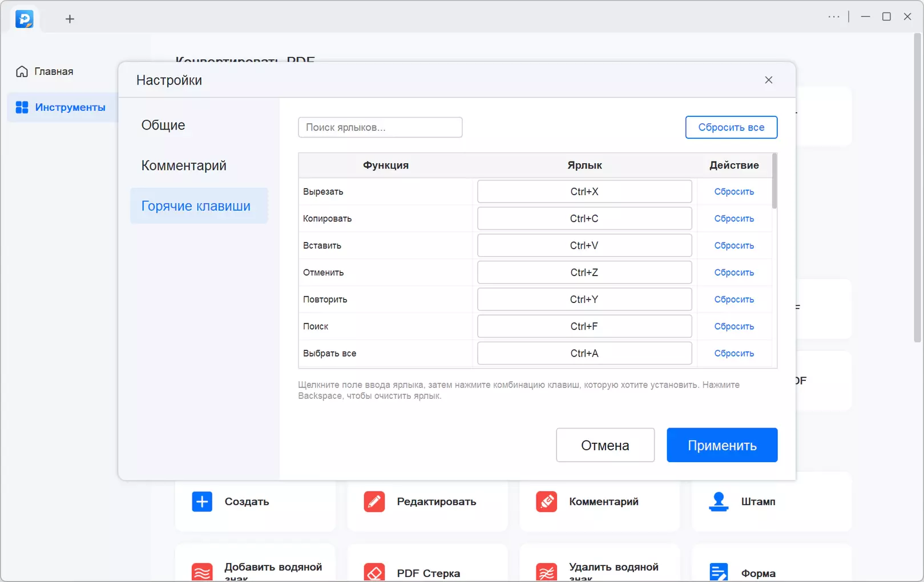Click the Отмена button

tap(605, 445)
